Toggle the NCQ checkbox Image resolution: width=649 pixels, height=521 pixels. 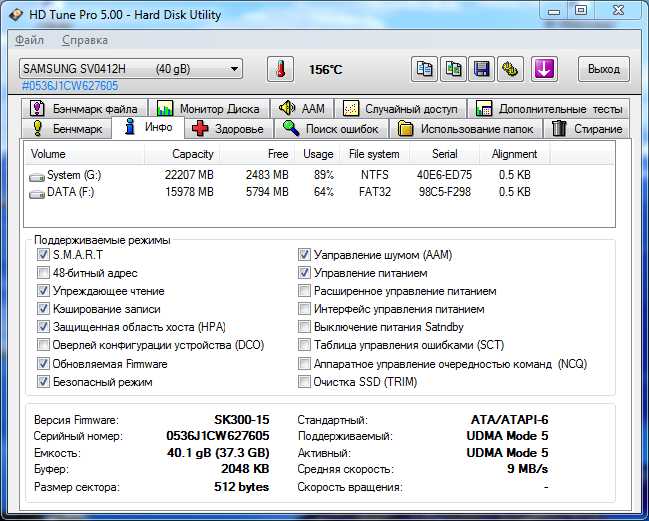[x=304, y=364]
